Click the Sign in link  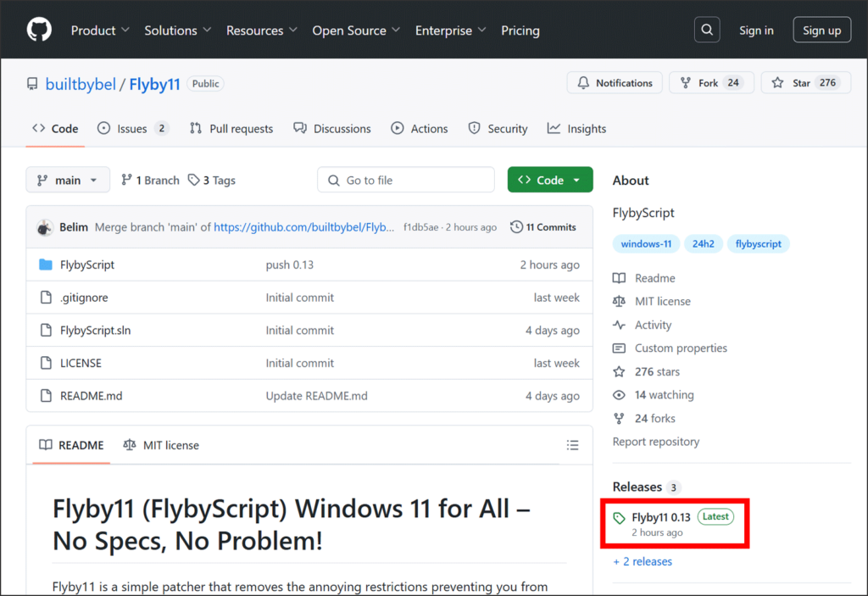click(x=756, y=31)
